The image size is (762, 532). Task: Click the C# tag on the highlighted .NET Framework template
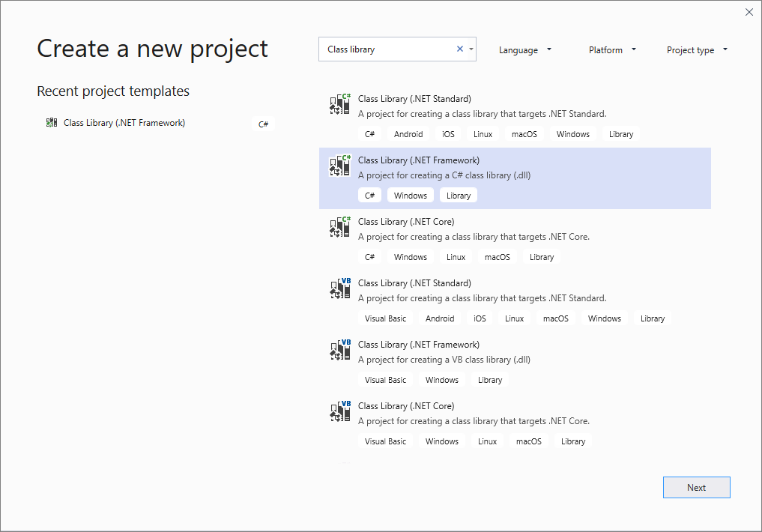click(369, 195)
